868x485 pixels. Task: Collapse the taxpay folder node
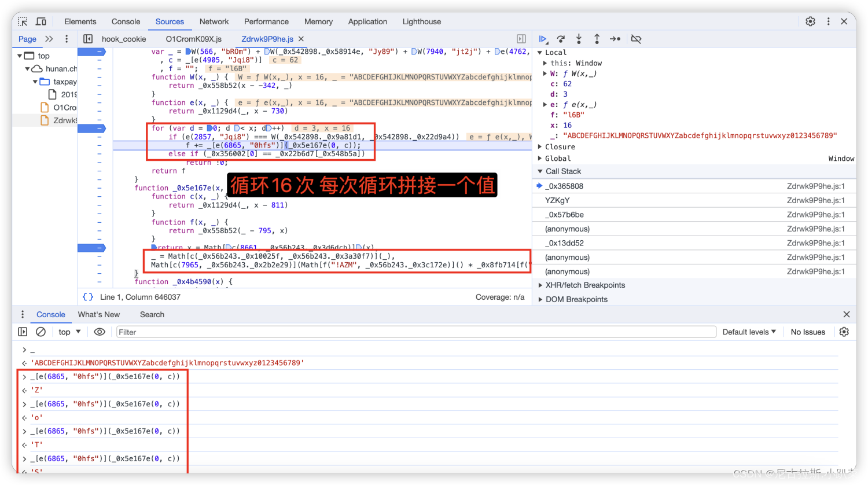[x=35, y=82]
